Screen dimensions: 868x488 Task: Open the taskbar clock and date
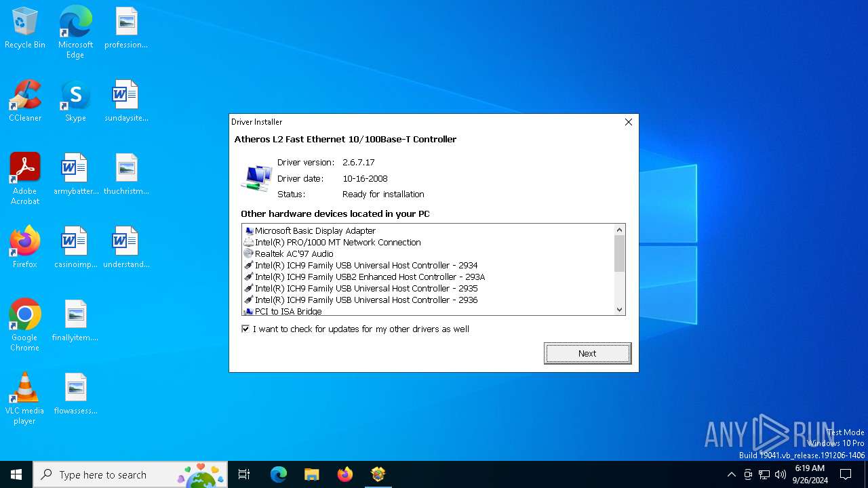(x=810, y=474)
